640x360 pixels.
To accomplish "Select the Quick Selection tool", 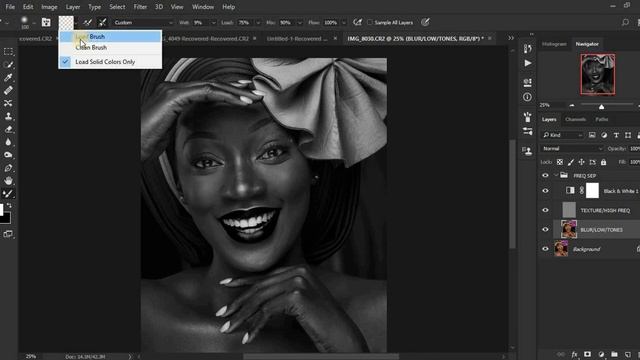I will [8, 64].
